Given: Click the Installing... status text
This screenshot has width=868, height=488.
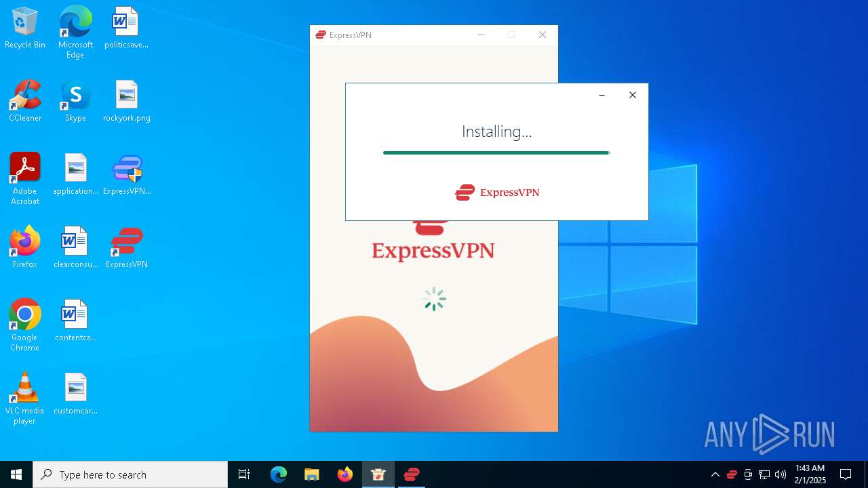Looking at the screenshot, I should (x=496, y=131).
